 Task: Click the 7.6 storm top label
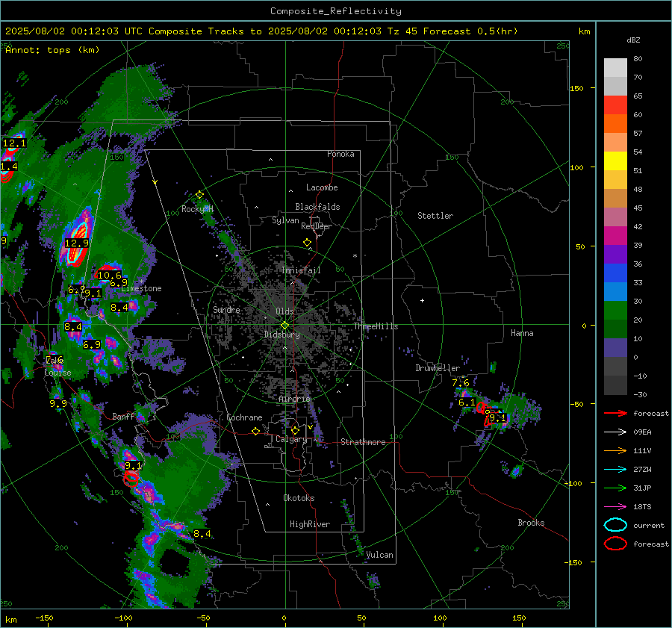[x=460, y=382]
